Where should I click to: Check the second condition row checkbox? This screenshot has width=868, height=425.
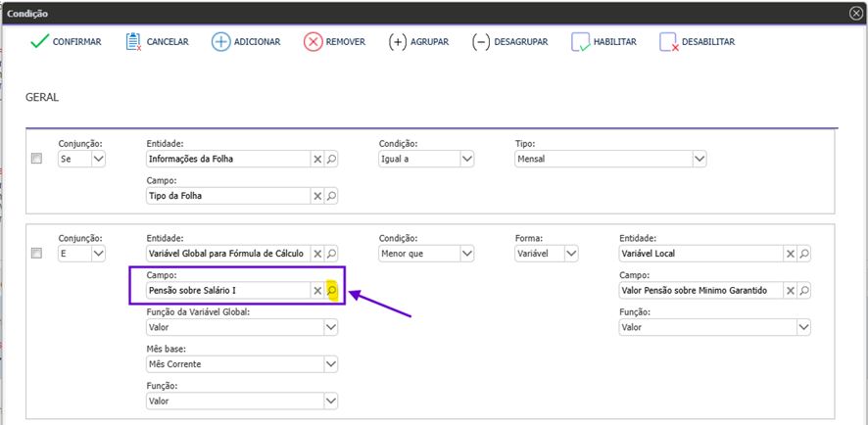coord(37,254)
